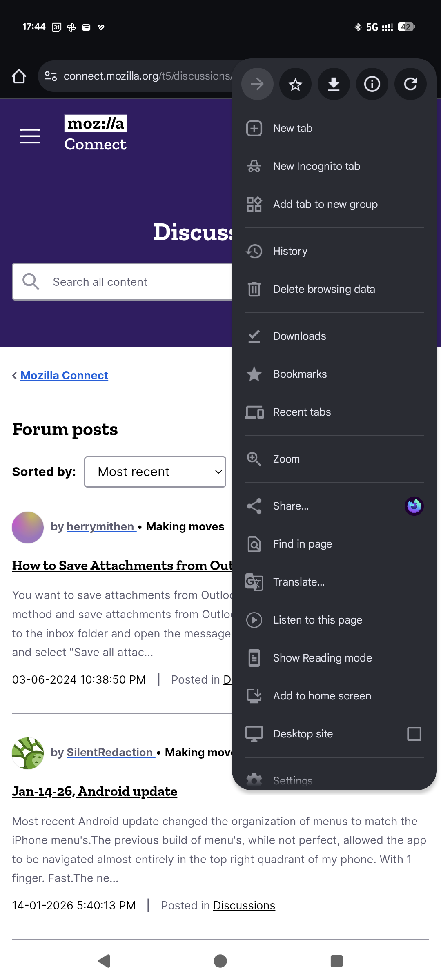Open History from the menu

[x=290, y=251]
